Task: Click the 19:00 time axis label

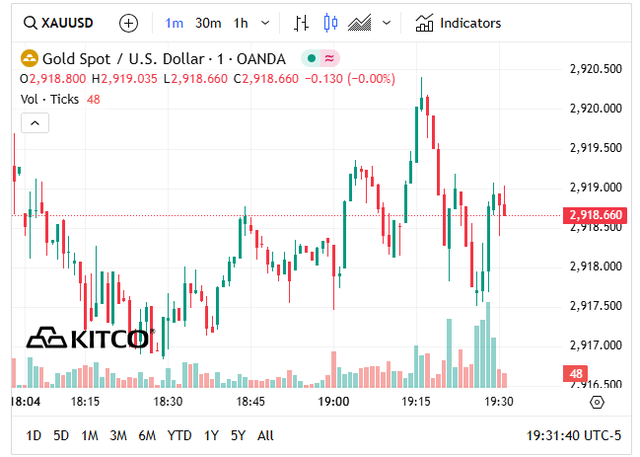Action: tap(333, 402)
